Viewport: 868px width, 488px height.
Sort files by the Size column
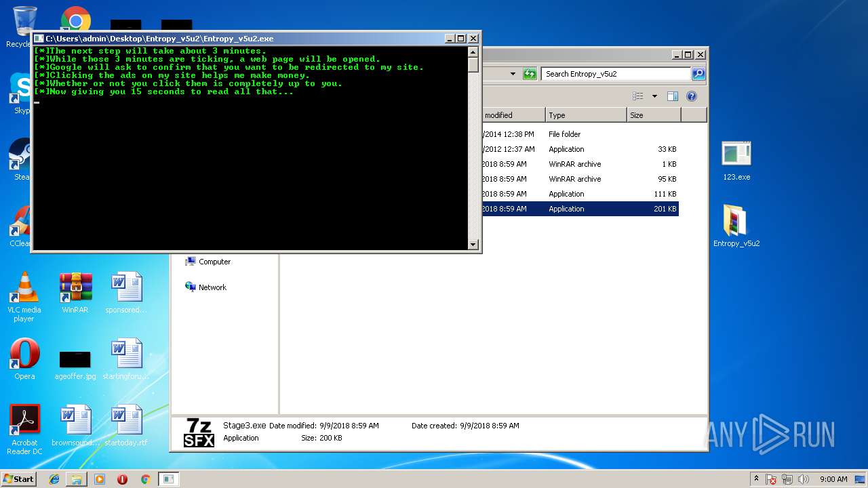pos(654,115)
